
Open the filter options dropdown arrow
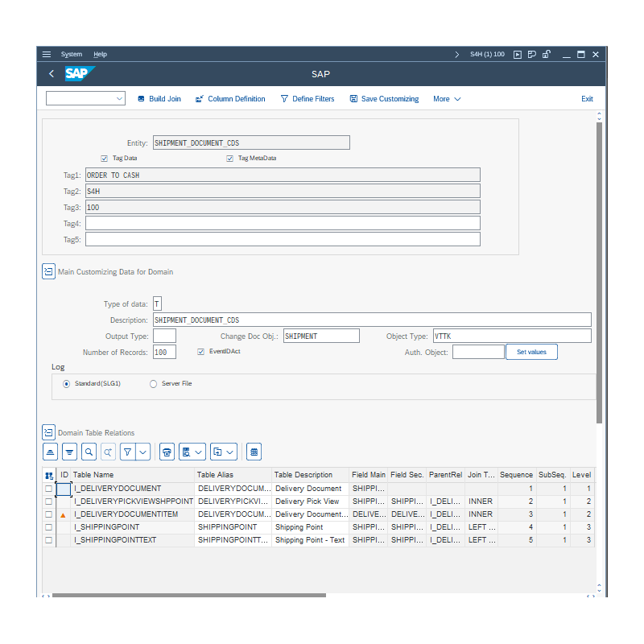pos(143,452)
